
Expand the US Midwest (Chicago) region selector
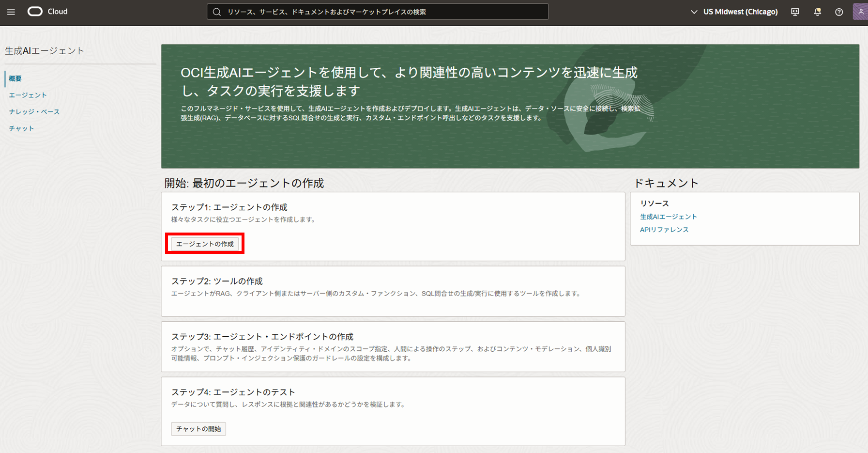[x=734, y=12]
